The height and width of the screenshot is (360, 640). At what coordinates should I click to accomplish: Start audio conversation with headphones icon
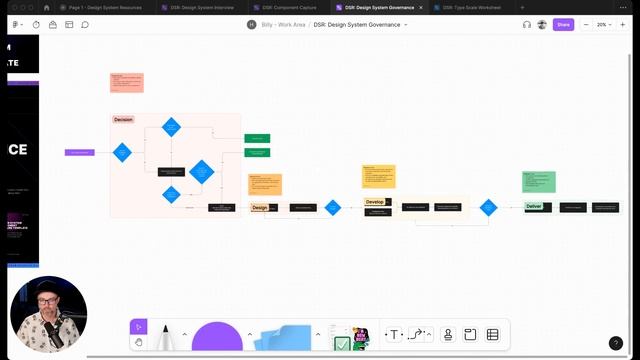click(x=527, y=24)
